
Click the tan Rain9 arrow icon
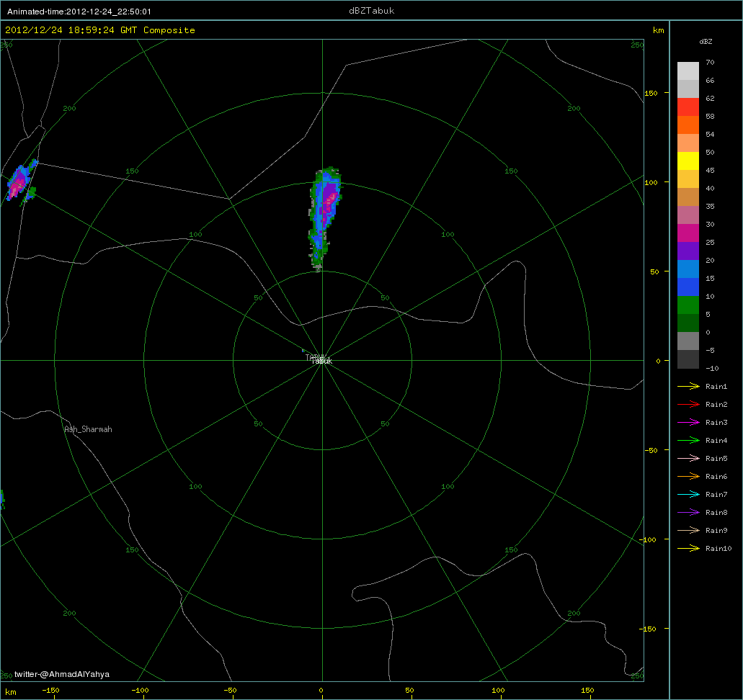(x=688, y=531)
